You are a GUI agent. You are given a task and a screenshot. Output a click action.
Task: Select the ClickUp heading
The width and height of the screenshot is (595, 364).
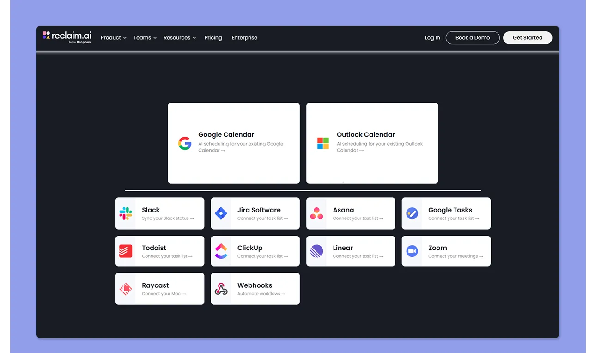tap(250, 248)
